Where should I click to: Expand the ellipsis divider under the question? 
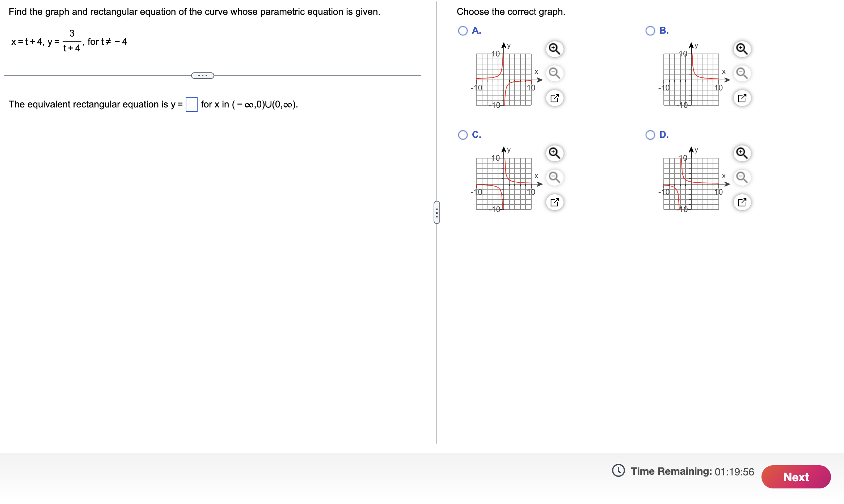202,75
